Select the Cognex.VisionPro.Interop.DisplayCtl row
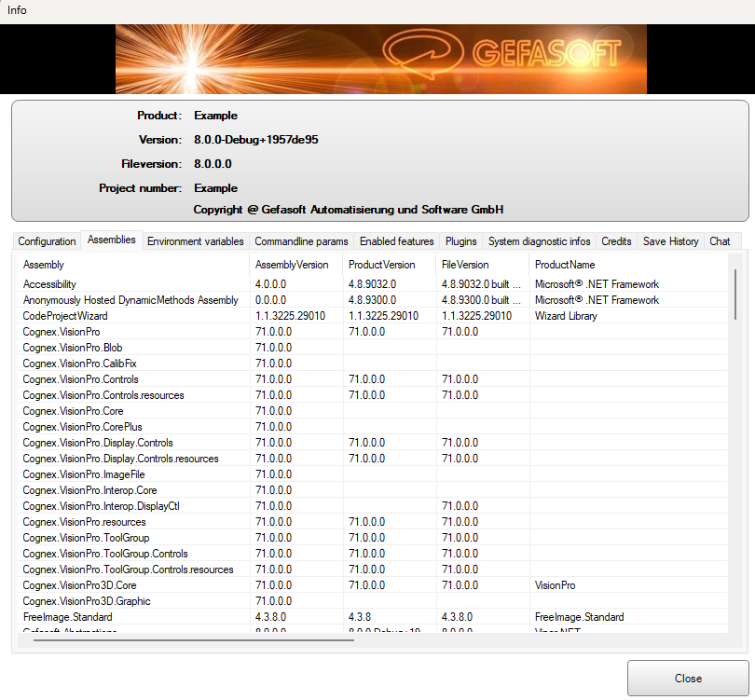 coord(373,506)
